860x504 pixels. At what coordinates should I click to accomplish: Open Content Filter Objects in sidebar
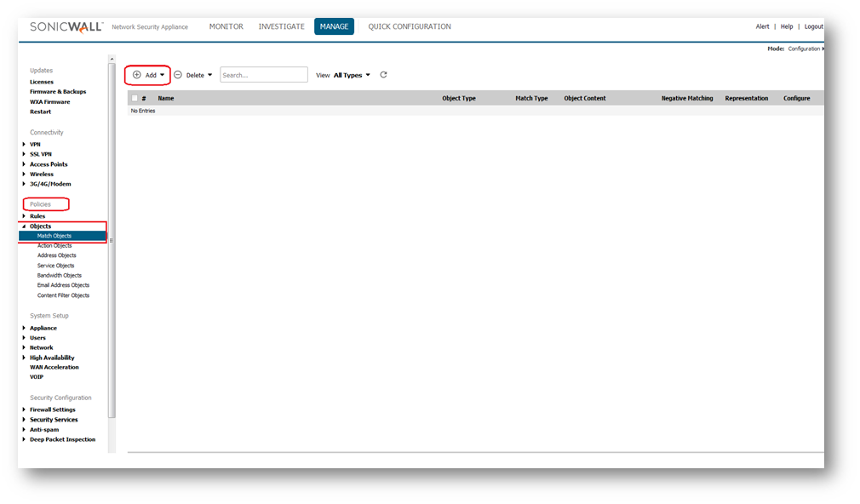(x=63, y=295)
